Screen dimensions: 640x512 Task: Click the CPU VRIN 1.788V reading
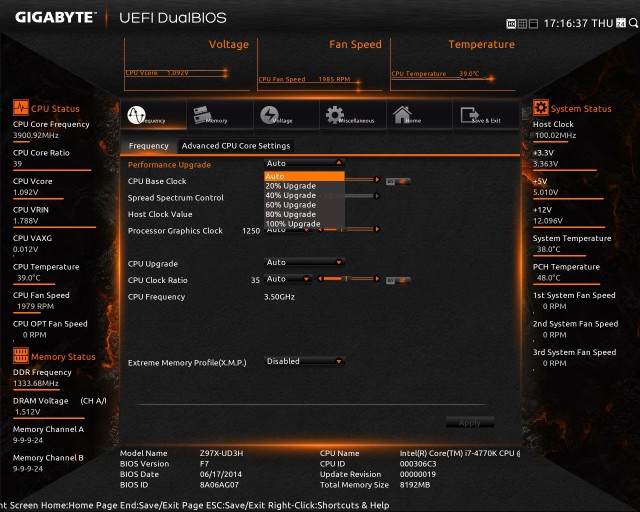[26, 221]
